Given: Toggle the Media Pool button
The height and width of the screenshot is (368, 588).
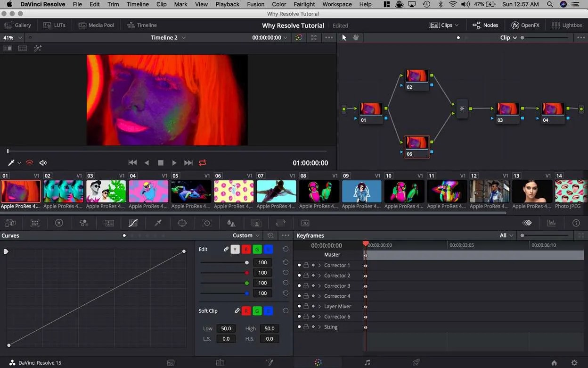Looking at the screenshot, I should click(x=96, y=25).
